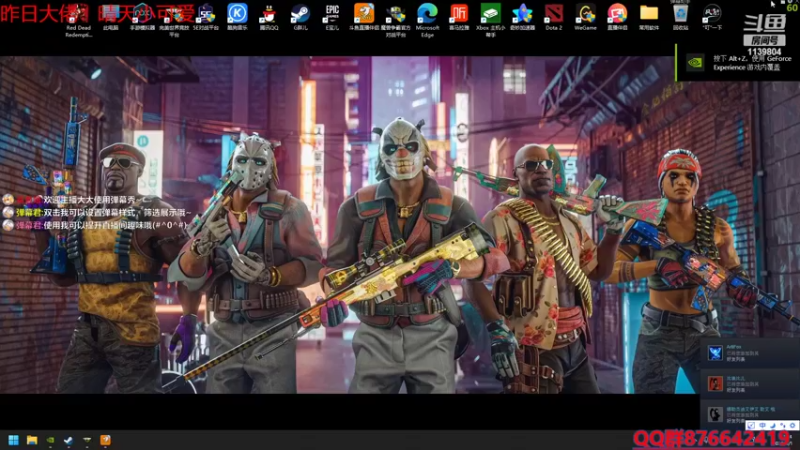Open the Steam desktop shortcut
The width and height of the screenshot is (800, 450).
click(301, 17)
